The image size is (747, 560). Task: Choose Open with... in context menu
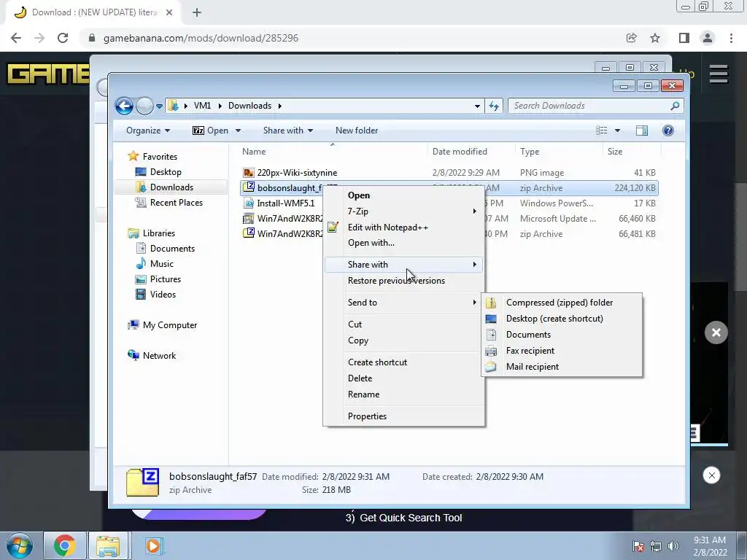[404, 243]
